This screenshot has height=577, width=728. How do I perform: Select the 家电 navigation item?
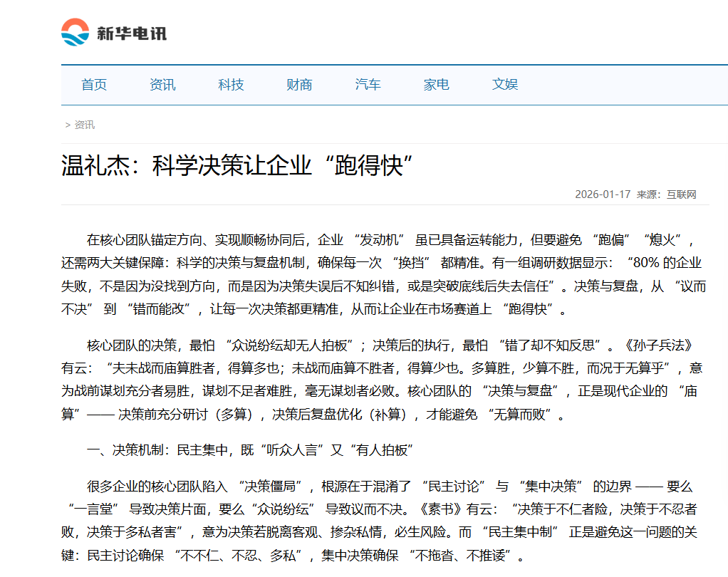click(x=436, y=84)
